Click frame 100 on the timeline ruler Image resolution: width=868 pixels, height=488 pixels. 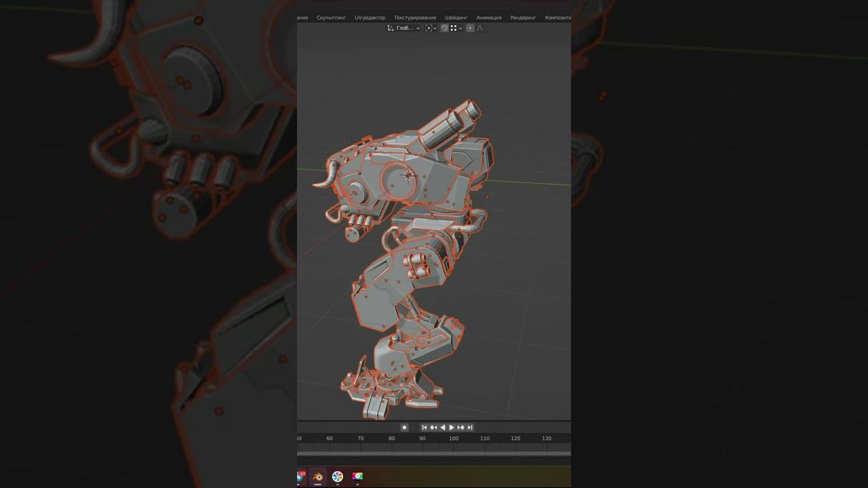point(454,439)
